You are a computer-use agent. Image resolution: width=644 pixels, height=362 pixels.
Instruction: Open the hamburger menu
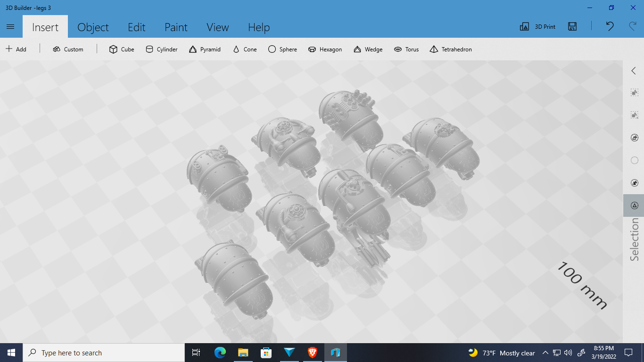click(11, 27)
